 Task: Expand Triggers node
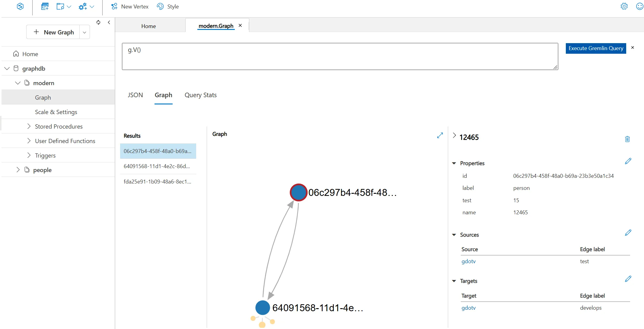pos(29,155)
